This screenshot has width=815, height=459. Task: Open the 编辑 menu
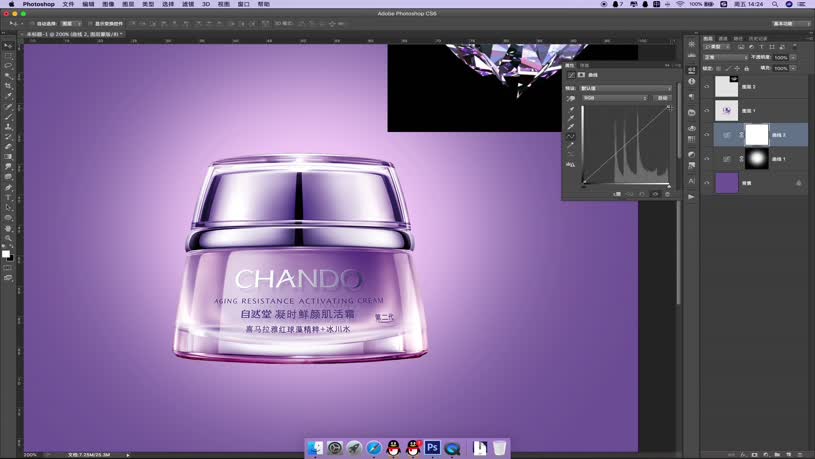click(x=88, y=4)
